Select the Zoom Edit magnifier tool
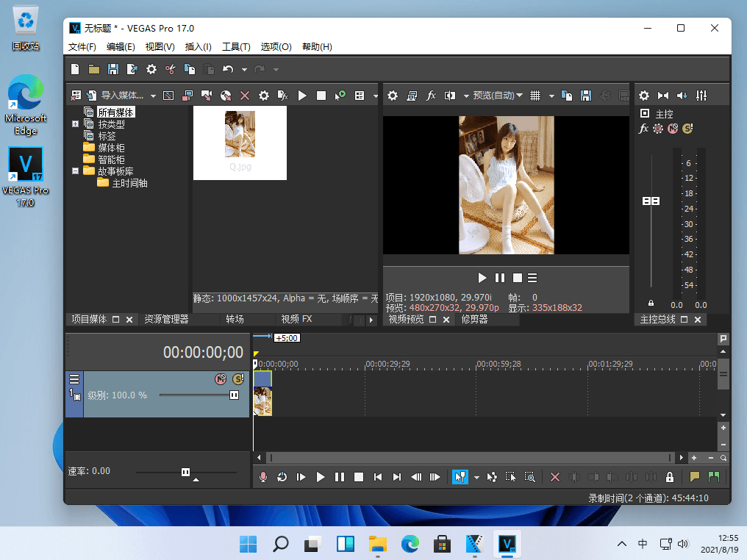Viewport: 747px width, 560px height. tap(530, 477)
